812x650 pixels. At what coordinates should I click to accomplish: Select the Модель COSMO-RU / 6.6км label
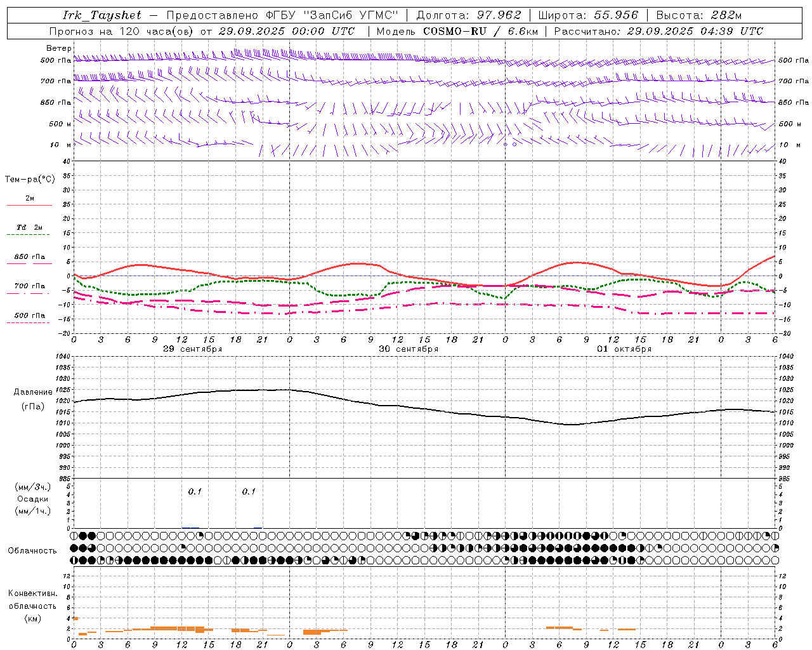(457, 31)
